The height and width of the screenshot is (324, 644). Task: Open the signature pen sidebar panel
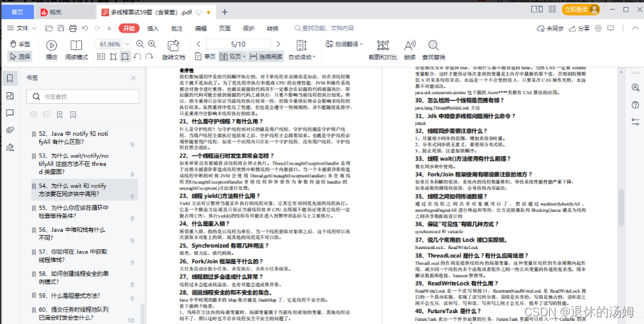(x=10, y=147)
